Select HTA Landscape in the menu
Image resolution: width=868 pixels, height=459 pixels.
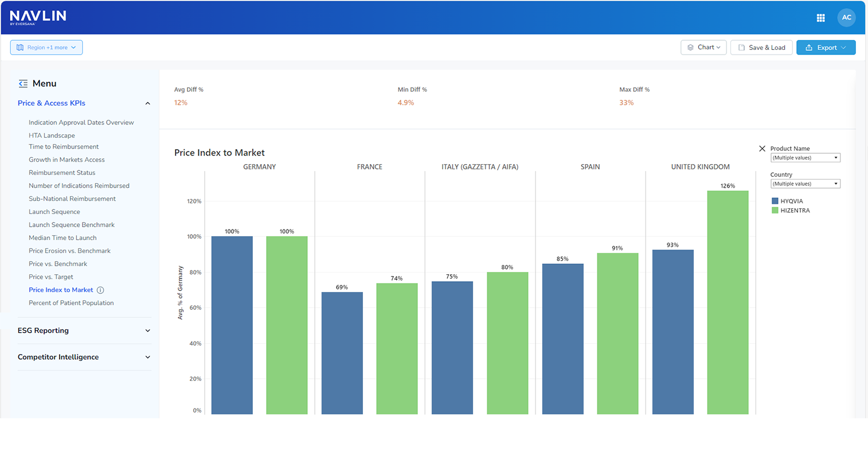pos(52,135)
